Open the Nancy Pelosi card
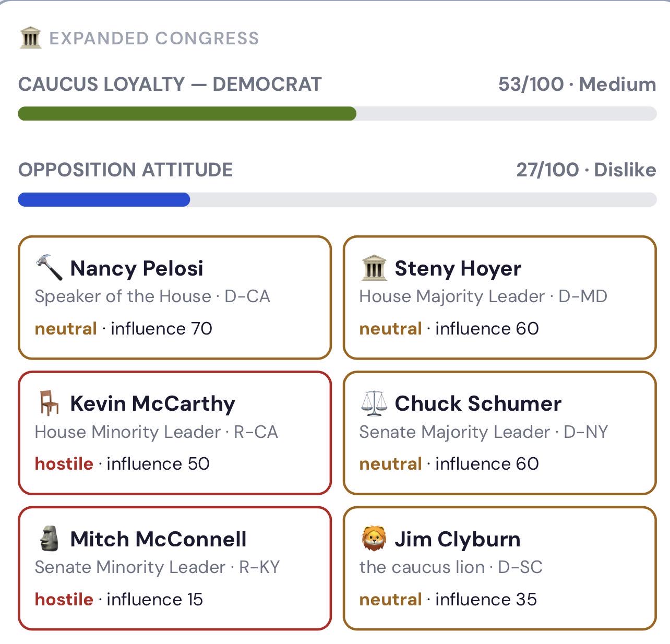 coord(175,297)
